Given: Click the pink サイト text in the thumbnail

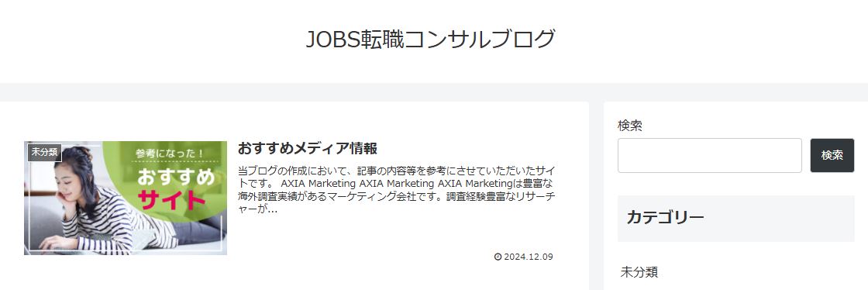Looking at the screenshot, I should (x=170, y=201).
